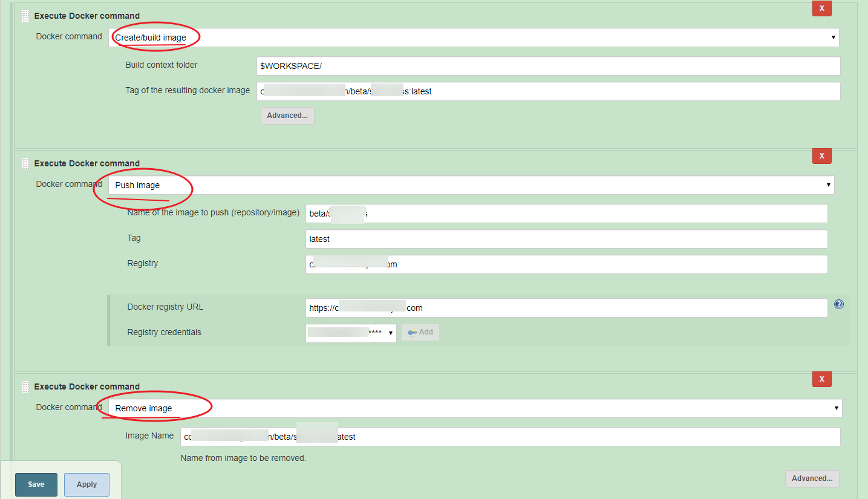Save the job configuration

[x=36, y=484]
